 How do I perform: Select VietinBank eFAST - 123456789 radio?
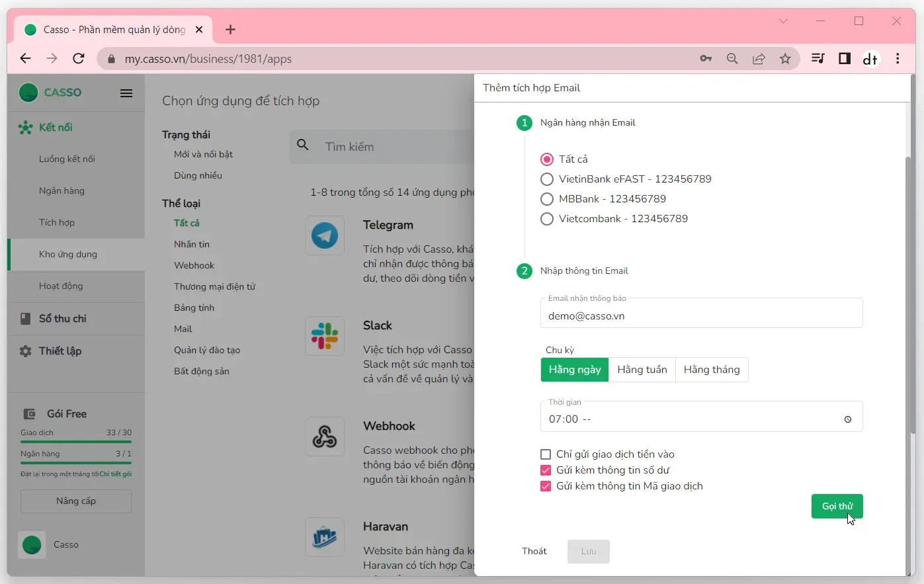547,179
